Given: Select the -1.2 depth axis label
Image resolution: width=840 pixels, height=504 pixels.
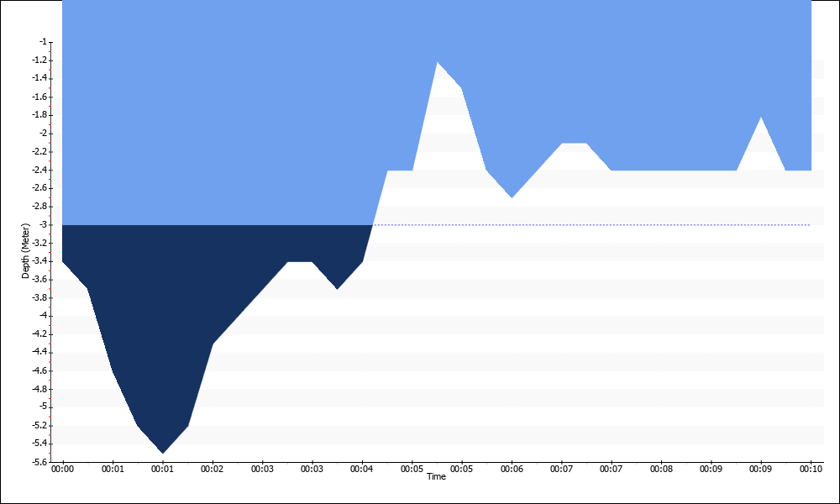Looking at the screenshot, I should (40, 60).
